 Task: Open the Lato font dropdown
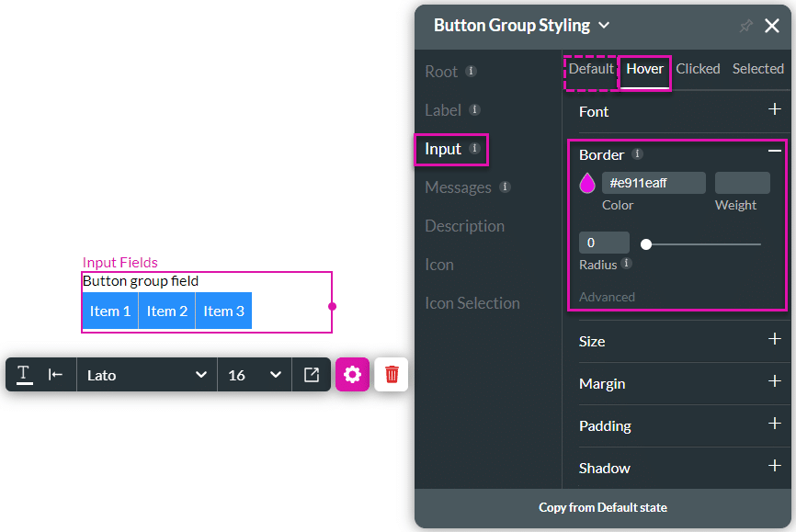(x=147, y=375)
